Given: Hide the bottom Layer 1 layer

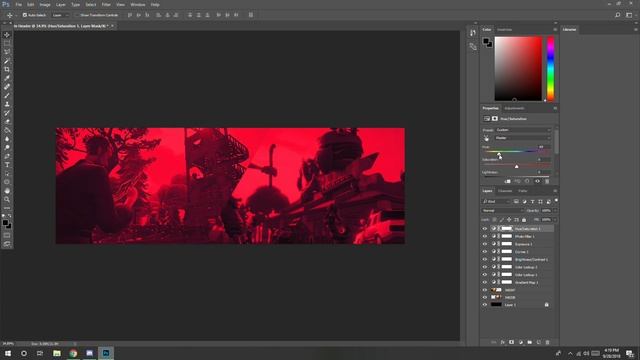Looking at the screenshot, I should pyautogui.click(x=485, y=305).
